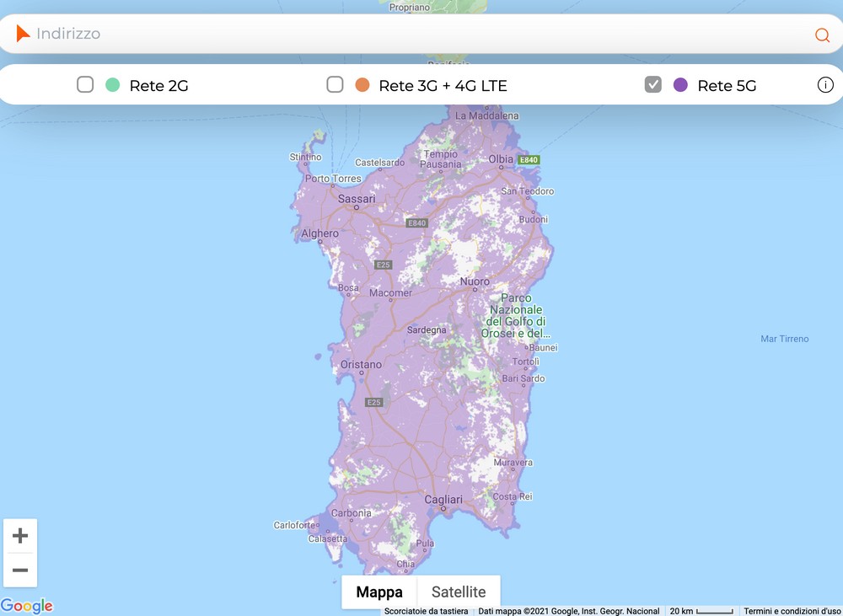Toggle the 20 km map scale control
This screenshot has height=616, width=843.
pyautogui.click(x=701, y=611)
